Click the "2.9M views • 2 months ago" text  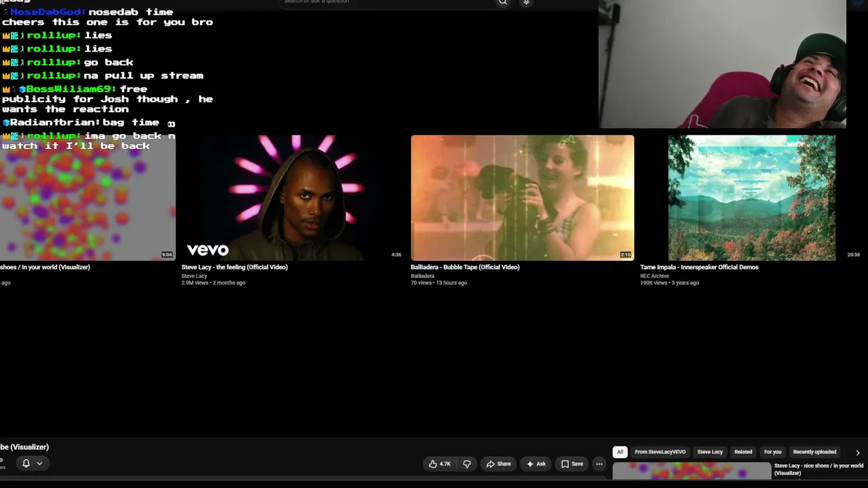(x=213, y=283)
